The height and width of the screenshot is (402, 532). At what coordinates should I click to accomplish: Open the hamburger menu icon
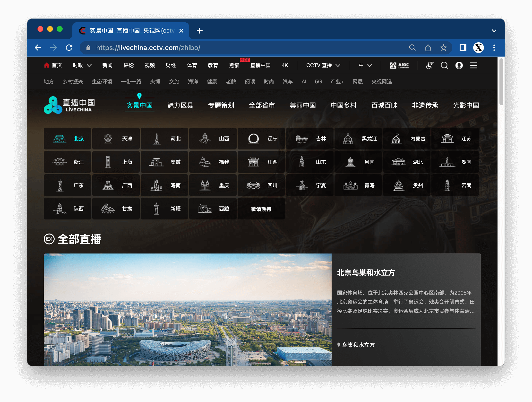[473, 65]
